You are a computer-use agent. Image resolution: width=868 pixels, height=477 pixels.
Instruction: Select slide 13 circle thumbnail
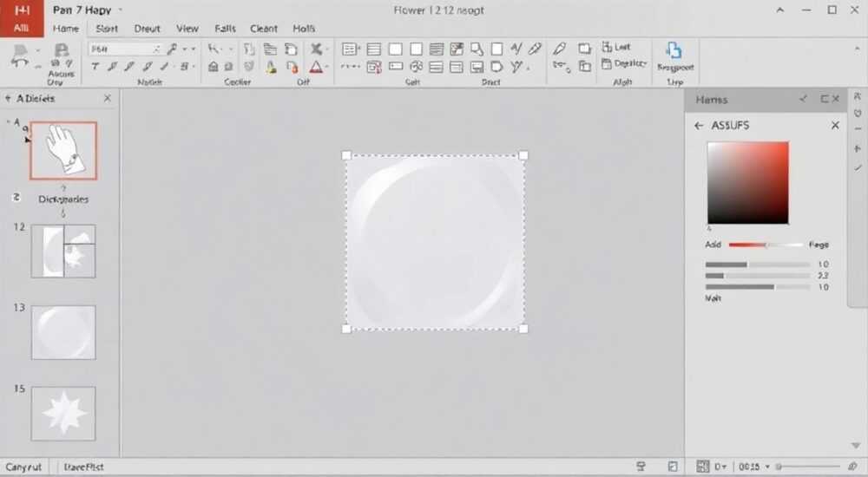[63, 332]
